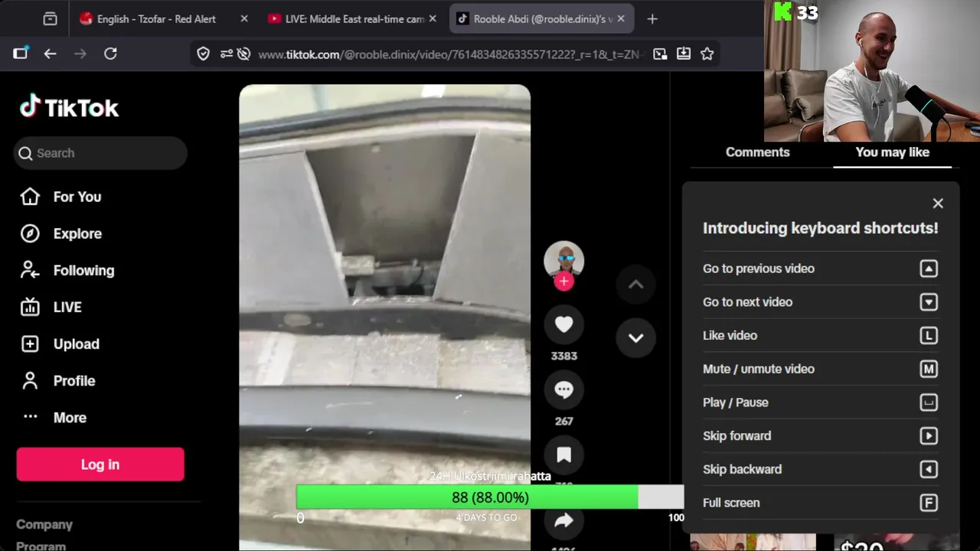Image resolution: width=980 pixels, height=551 pixels.
Task: Click the left-arrow key icon for Skip backward
Action: click(x=929, y=469)
